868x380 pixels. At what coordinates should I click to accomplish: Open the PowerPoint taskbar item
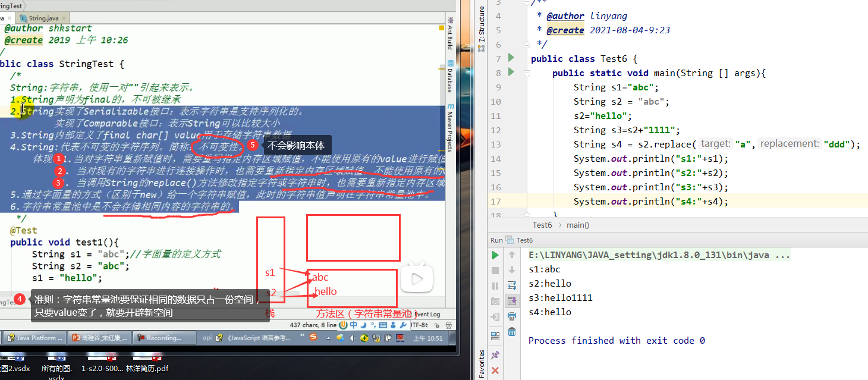(x=99, y=338)
